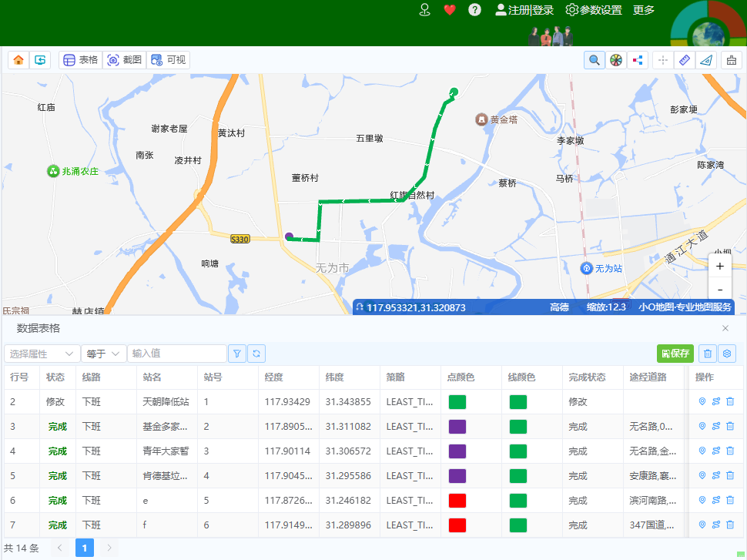Click the refresh filter button
747x560 pixels.
(256, 354)
